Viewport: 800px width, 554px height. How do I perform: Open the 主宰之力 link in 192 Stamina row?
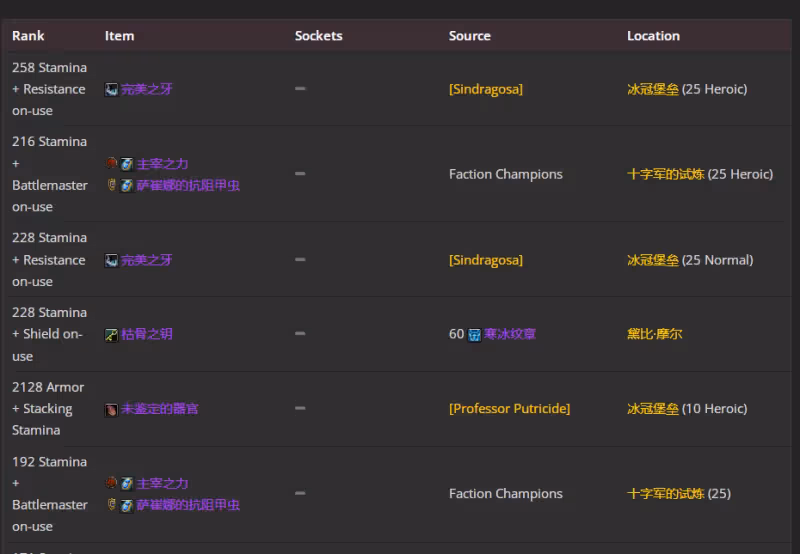click(162, 483)
